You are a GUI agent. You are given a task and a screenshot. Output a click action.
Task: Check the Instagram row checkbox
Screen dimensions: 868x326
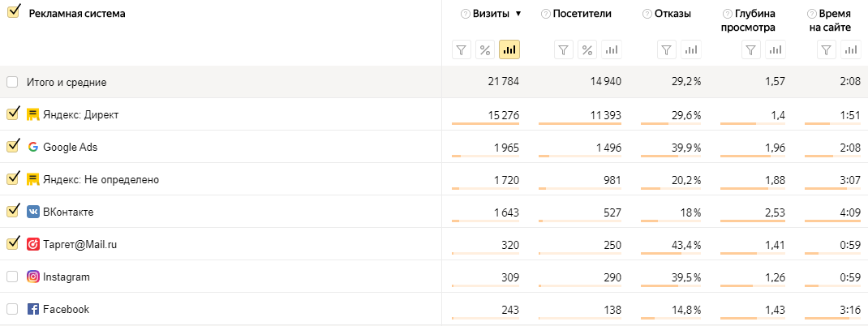[x=12, y=277]
